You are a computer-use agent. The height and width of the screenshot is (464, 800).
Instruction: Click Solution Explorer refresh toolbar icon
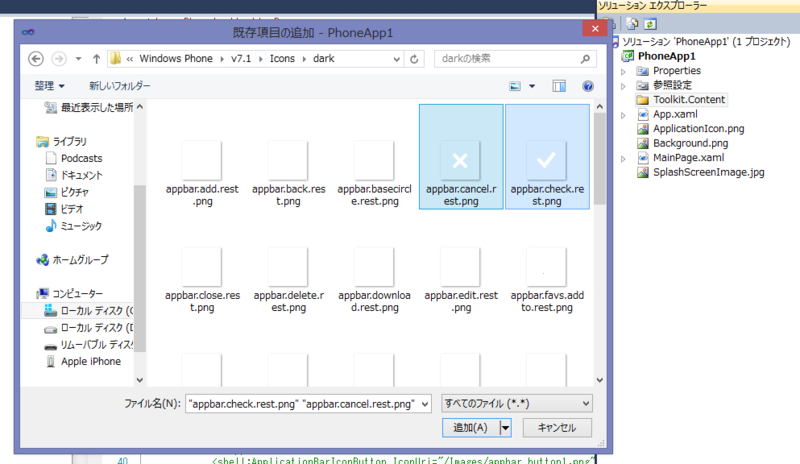pyautogui.click(x=650, y=24)
